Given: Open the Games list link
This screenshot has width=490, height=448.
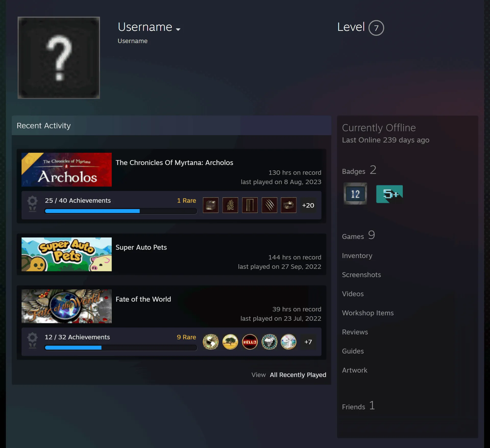Looking at the screenshot, I should click(359, 235).
